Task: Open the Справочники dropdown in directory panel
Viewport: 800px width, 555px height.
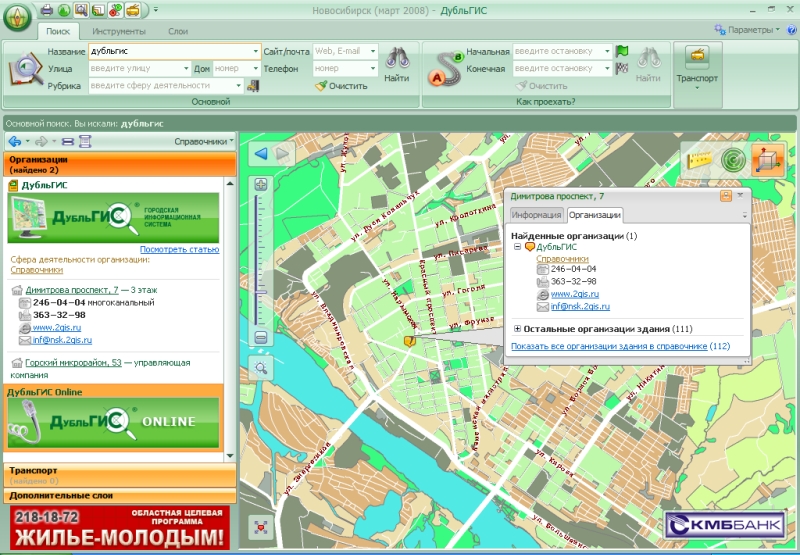Action: click(x=204, y=141)
